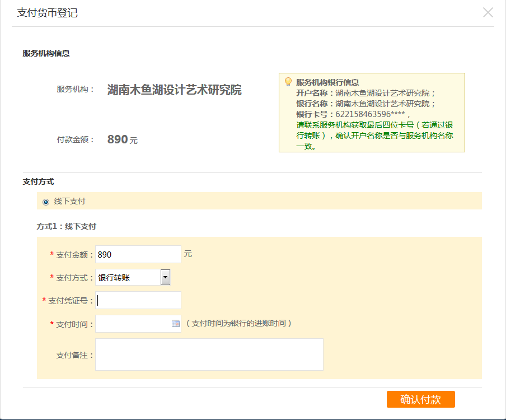The image size is (506, 420).
Task: Click the 湖南木鱼湖设计艺术研究院 organization name
Action: [x=174, y=90]
